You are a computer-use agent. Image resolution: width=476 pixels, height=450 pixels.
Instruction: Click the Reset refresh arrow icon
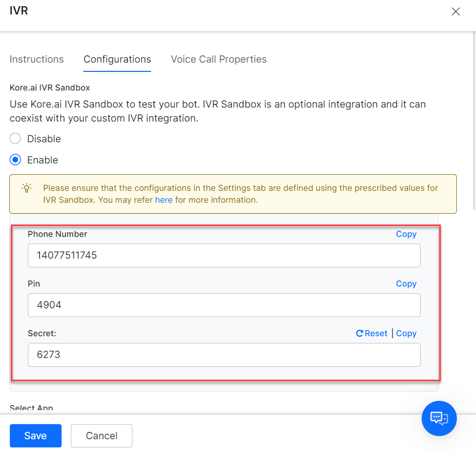(x=360, y=334)
